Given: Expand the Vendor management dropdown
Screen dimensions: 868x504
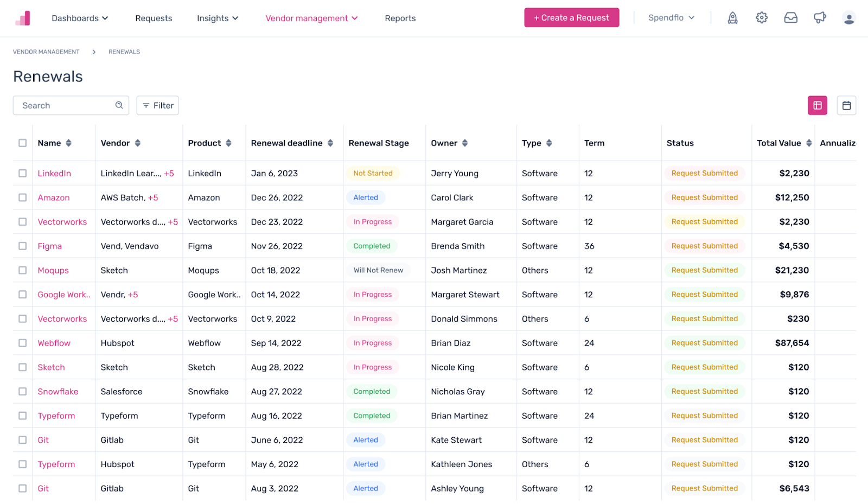Looking at the screenshot, I should [x=311, y=18].
